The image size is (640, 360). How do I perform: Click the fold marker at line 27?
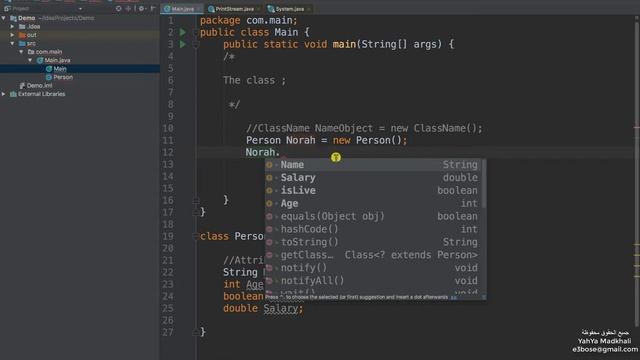196,332
